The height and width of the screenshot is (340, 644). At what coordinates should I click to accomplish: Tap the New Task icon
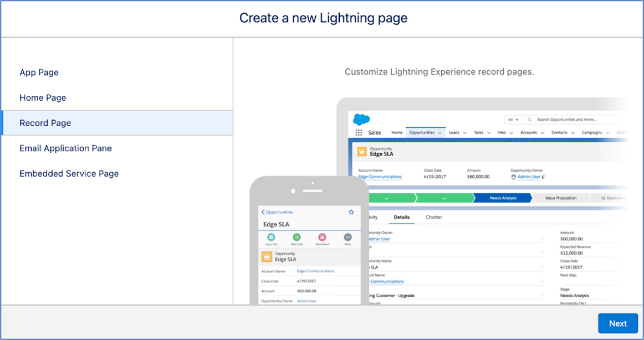click(297, 237)
